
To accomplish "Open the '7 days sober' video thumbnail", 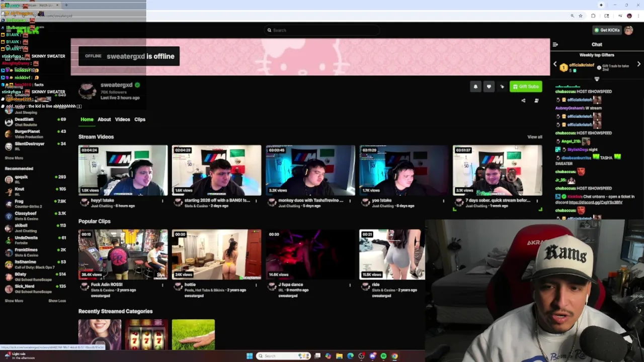I will [498, 170].
